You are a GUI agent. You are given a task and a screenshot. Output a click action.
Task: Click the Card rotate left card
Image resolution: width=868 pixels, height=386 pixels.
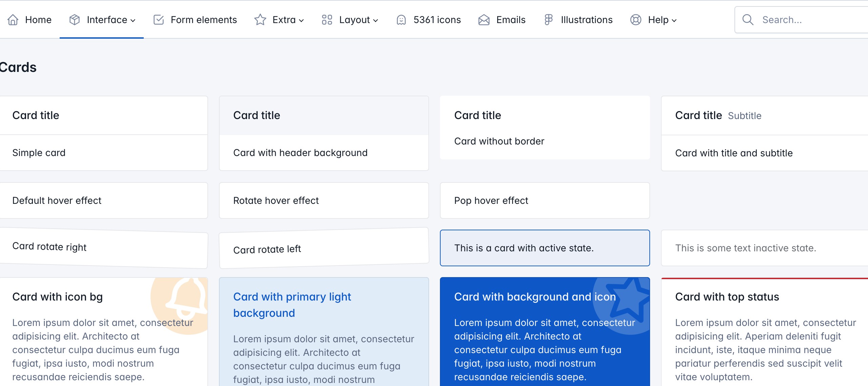[x=324, y=248]
